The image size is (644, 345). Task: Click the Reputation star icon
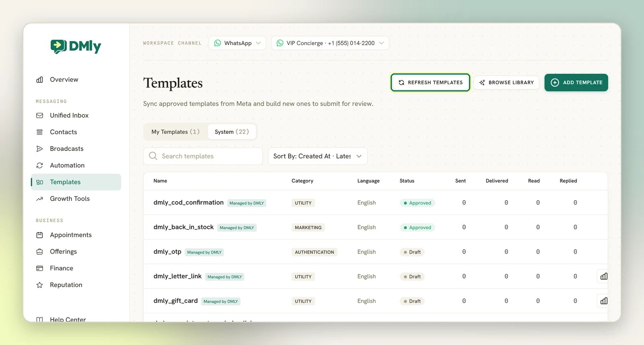point(39,285)
